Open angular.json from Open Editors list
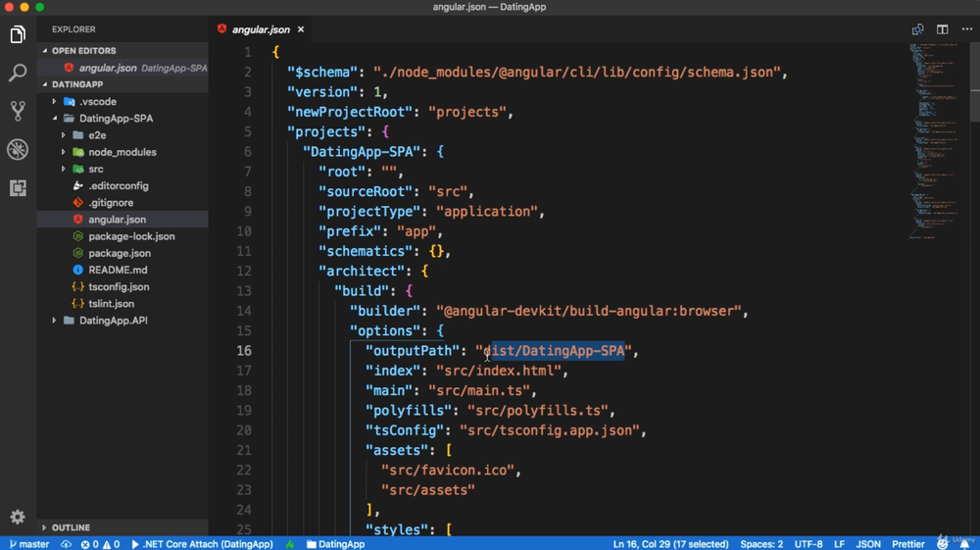This screenshot has width=980, height=550. tap(122, 68)
